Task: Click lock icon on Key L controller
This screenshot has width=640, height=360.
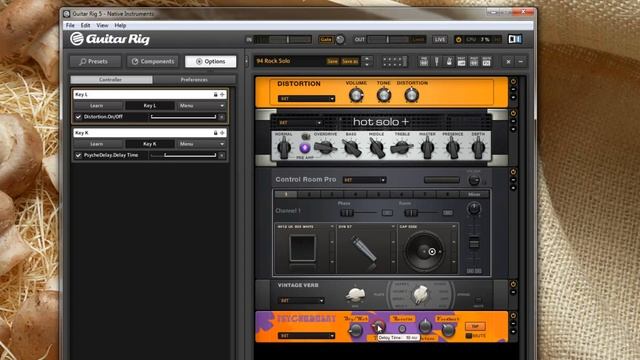Action: (216, 94)
